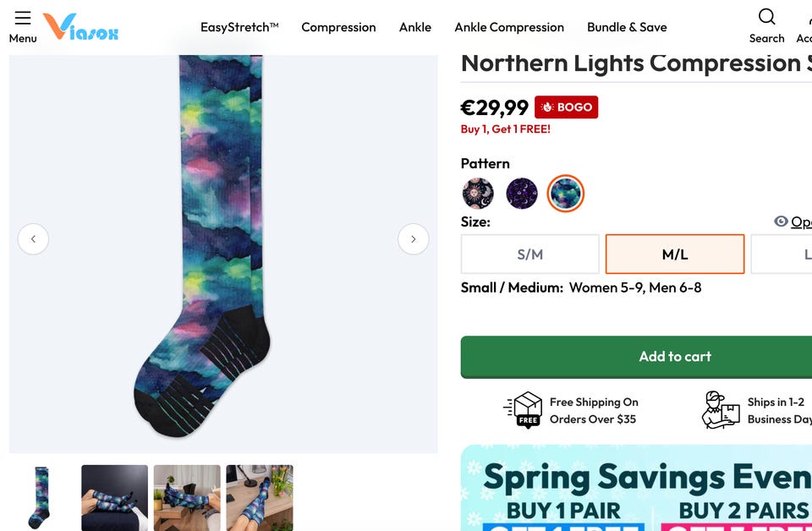Click the Viasox logo
The width and height of the screenshot is (812, 531).
(x=81, y=27)
